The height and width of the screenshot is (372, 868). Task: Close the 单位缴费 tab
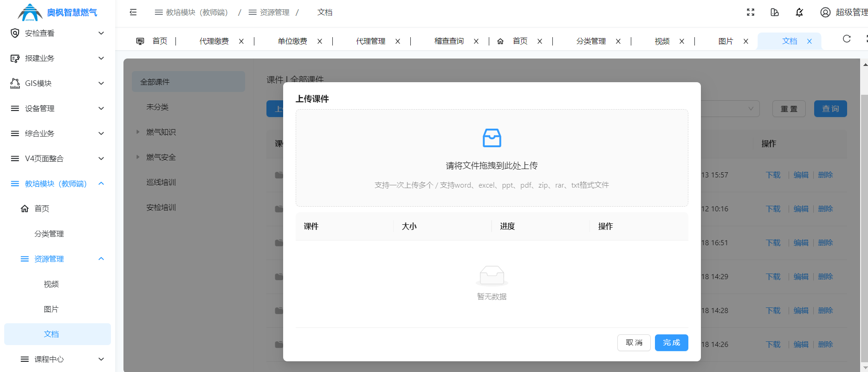[320, 41]
